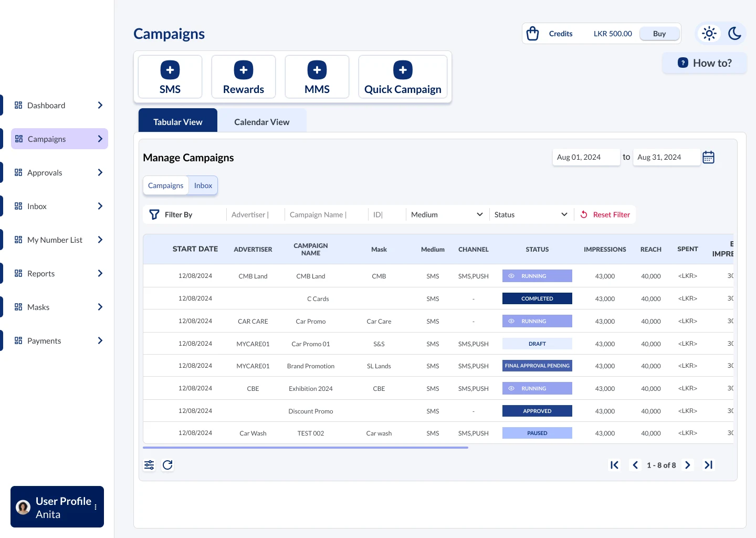Click the Quick Campaign plus icon
The image size is (756, 538).
point(403,70)
